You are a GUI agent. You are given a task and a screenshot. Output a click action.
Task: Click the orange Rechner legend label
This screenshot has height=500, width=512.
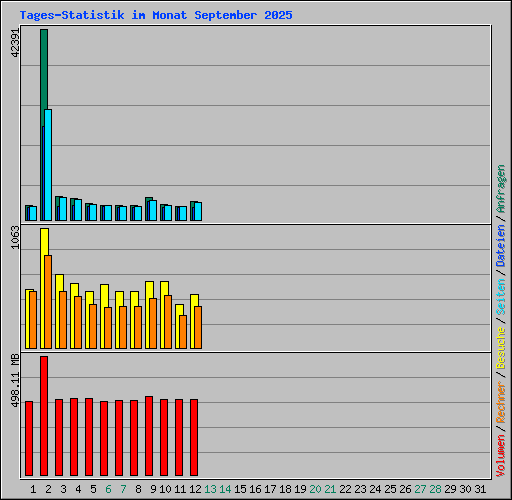[501, 402]
